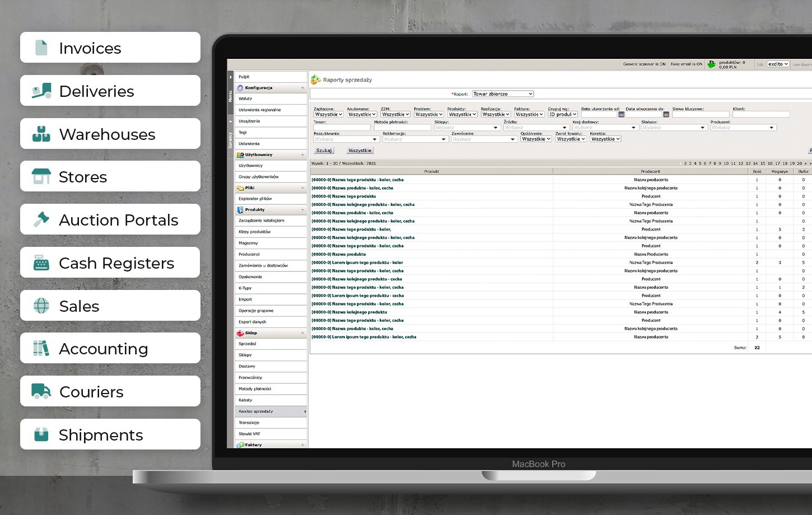Click inside the Klient input field
This screenshot has width=812, height=515.
(x=761, y=114)
